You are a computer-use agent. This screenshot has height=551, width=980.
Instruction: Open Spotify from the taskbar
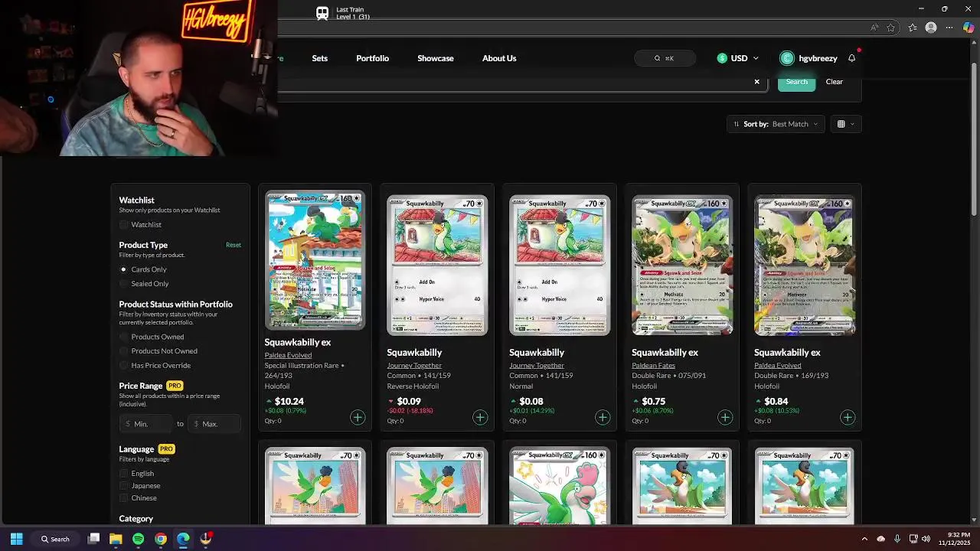tap(138, 539)
